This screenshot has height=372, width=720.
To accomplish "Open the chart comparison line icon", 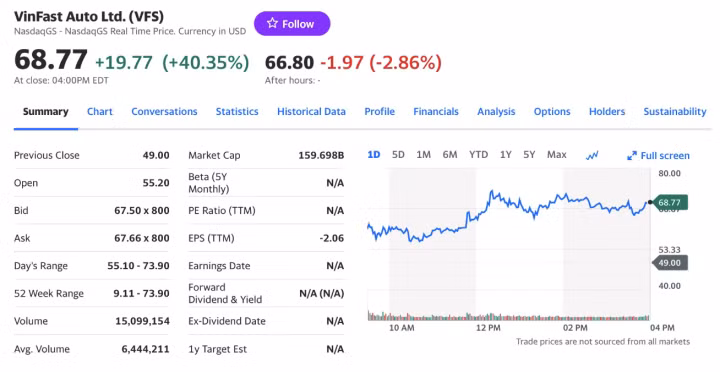I will 592,156.
